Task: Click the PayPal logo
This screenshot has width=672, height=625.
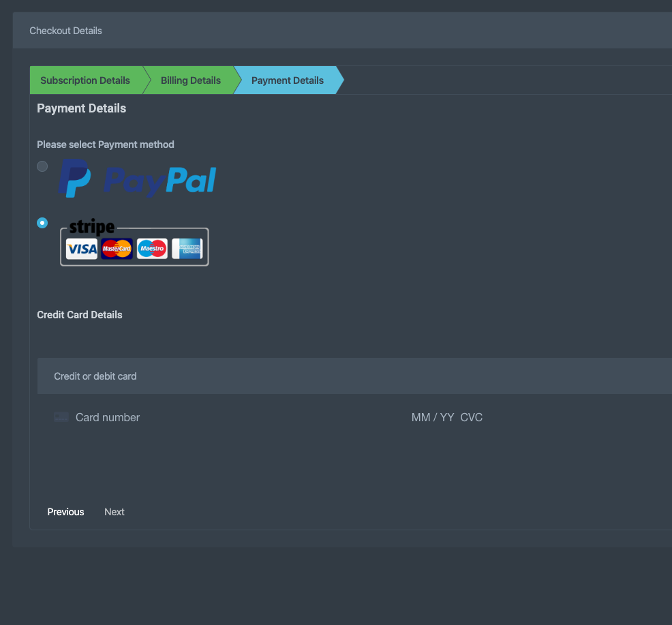Action: (137, 179)
